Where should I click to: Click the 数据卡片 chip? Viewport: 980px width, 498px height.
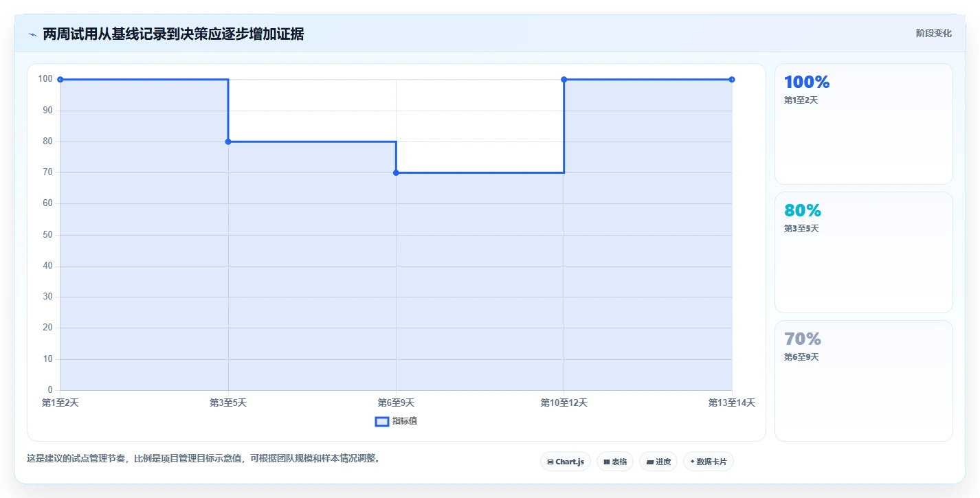[709, 462]
